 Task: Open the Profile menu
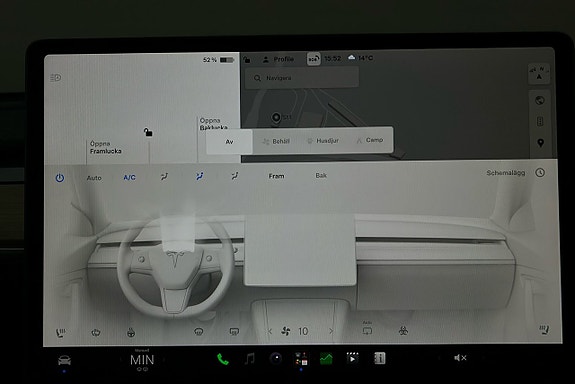278,59
